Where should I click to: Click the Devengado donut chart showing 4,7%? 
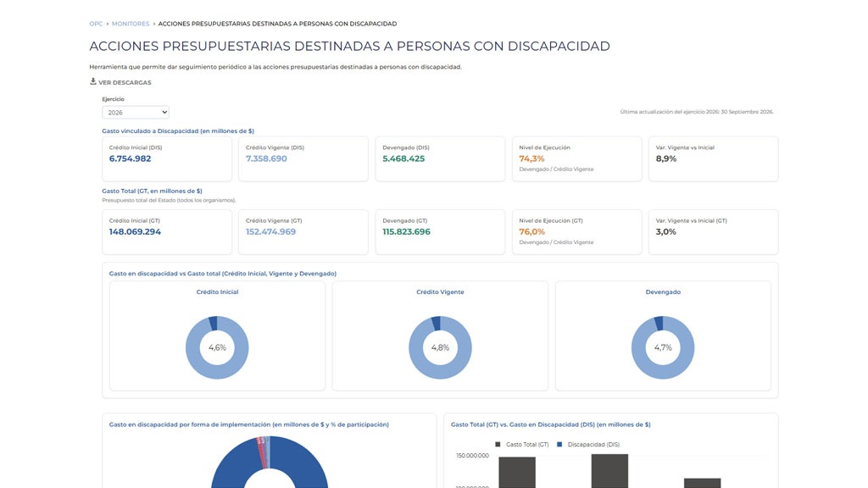click(663, 347)
